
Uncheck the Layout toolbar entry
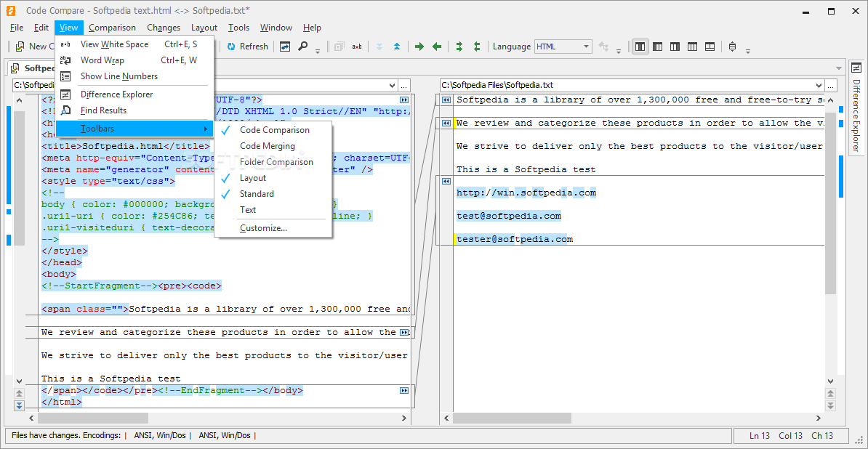(273, 178)
